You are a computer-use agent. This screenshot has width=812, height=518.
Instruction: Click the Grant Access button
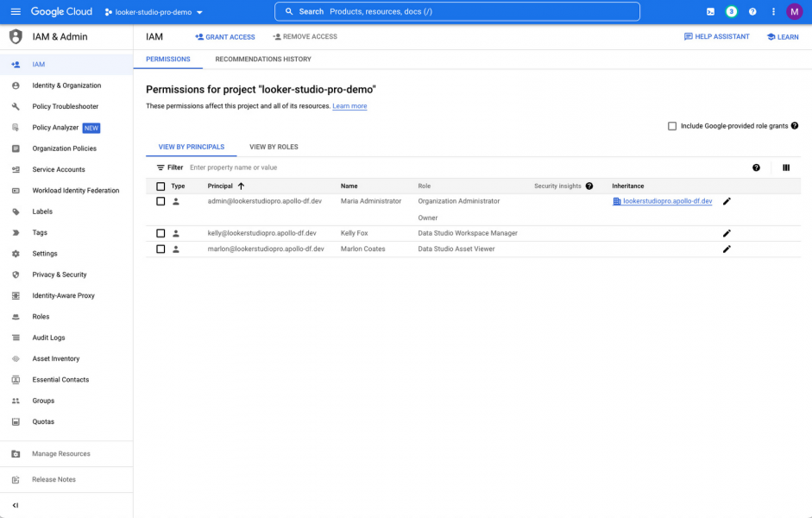point(224,37)
